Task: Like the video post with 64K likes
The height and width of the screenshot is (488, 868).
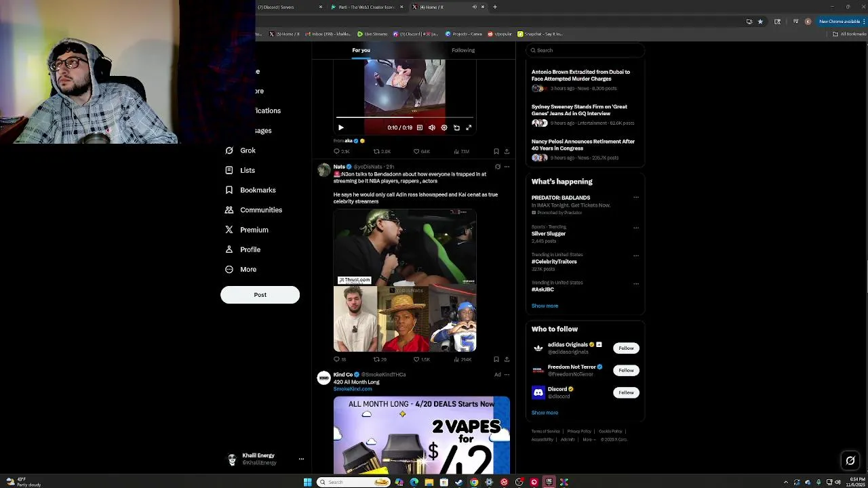Action: tap(422, 151)
